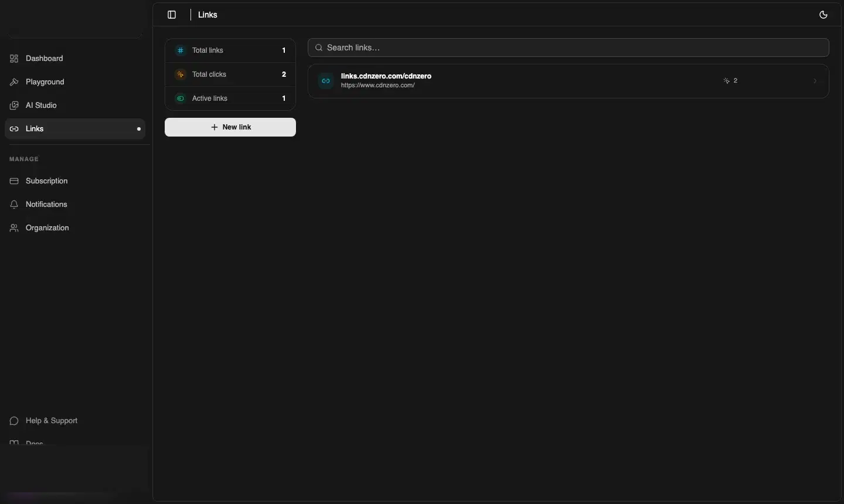This screenshot has height=504, width=844.
Task: Expand cdnzero link row chevron
Action: pos(815,81)
